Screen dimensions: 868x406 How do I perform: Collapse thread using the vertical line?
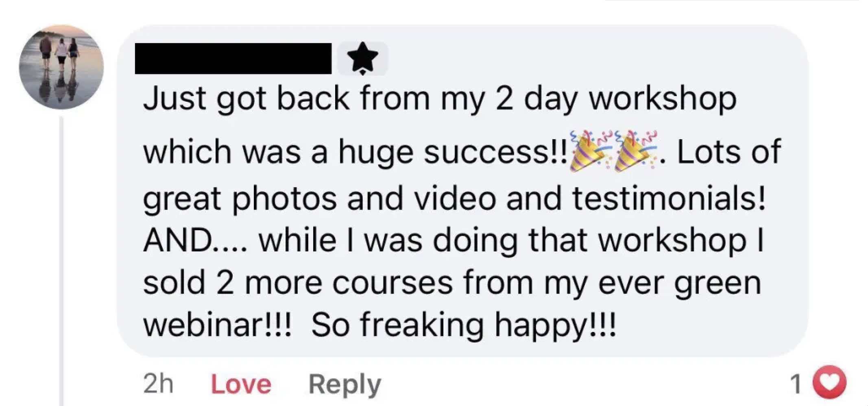61,260
